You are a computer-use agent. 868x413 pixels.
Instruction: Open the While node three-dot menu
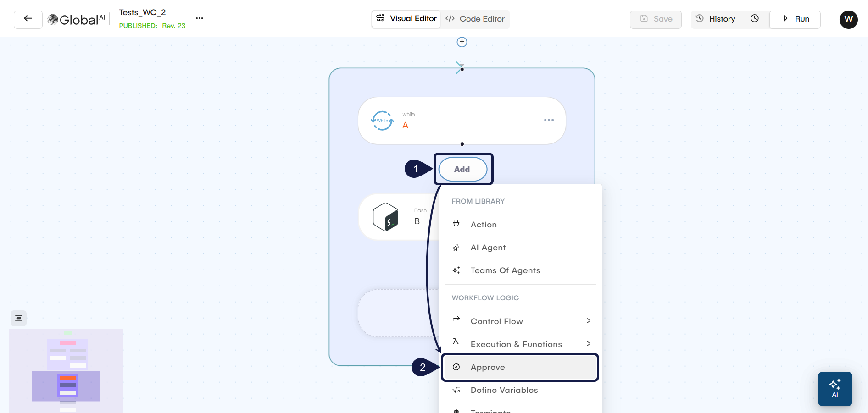[549, 120]
